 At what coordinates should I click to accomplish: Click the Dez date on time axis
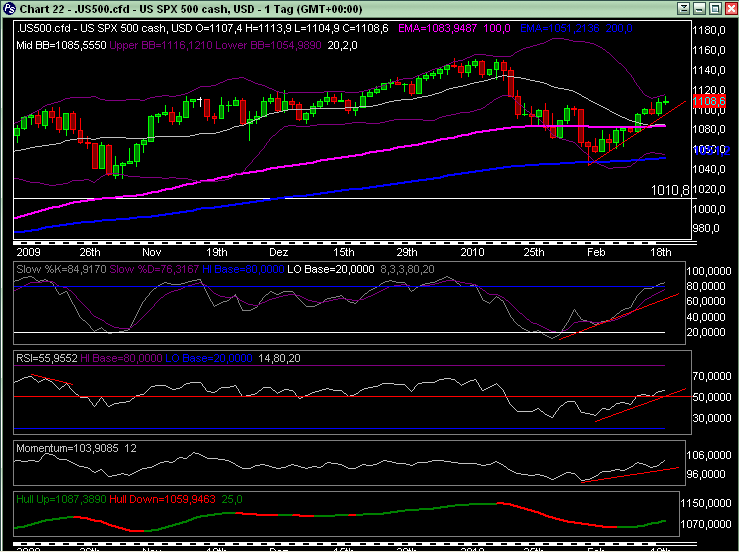click(279, 252)
